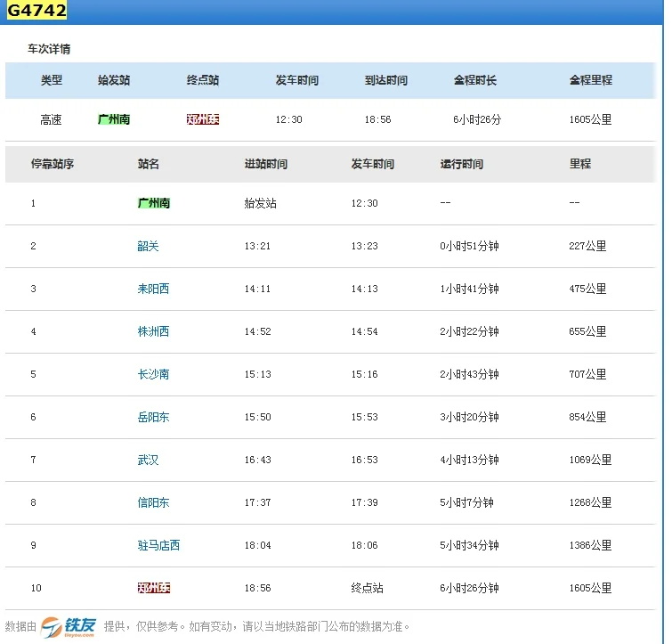Select the 1605公里 value in summary row

[x=590, y=119]
